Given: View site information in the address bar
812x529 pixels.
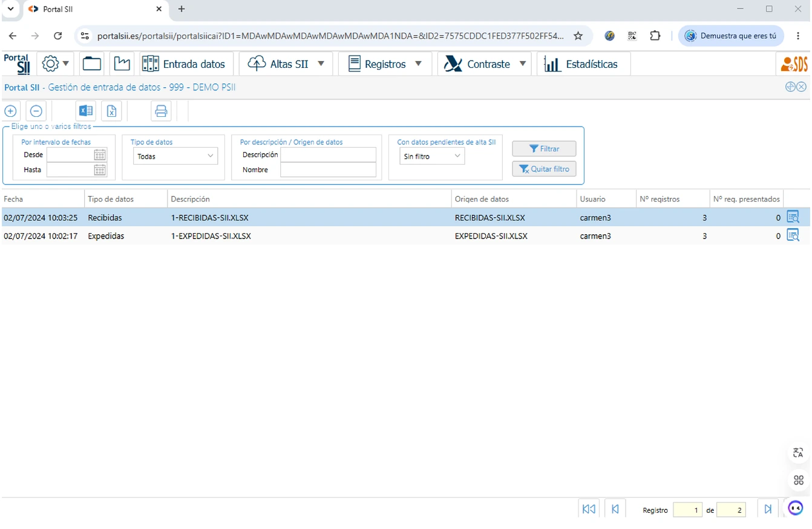Looking at the screenshot, I should 85,36.
